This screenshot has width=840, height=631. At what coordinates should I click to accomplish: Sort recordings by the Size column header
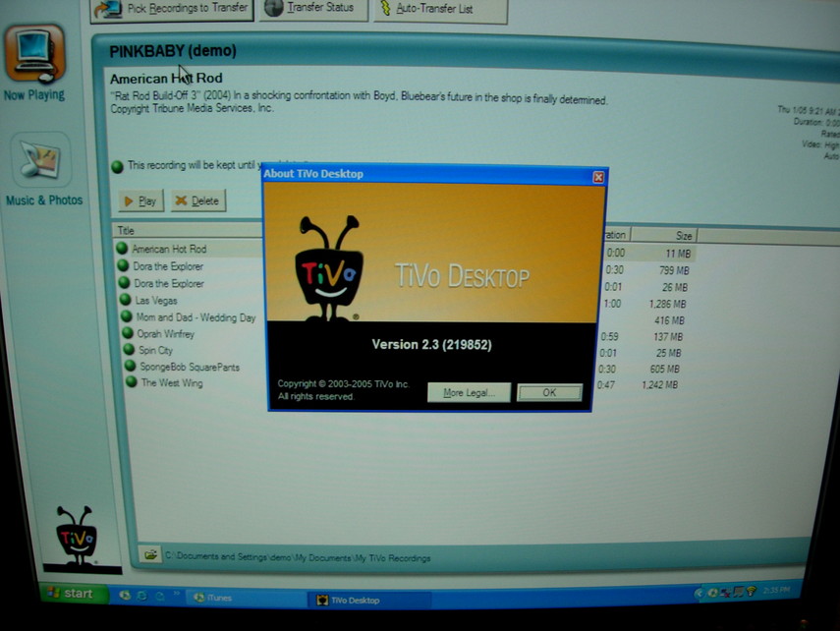(x=664, y=235)
